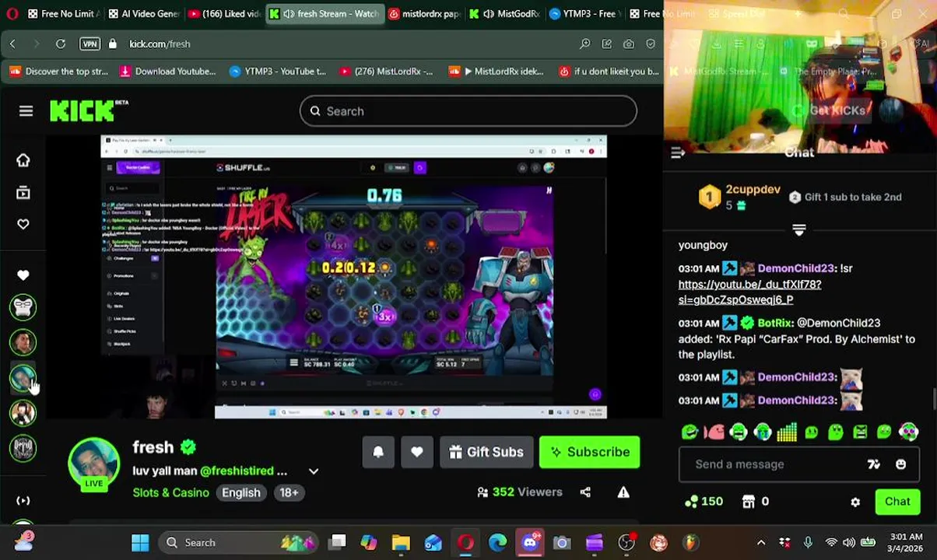
Task: Follow fresh with the heart button
Action: point(417,452)
